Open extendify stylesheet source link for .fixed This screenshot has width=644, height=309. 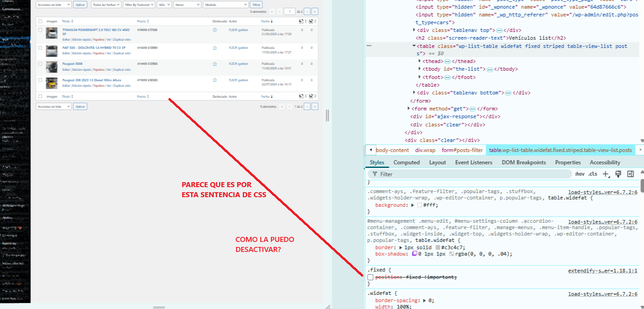click(602, 271)
